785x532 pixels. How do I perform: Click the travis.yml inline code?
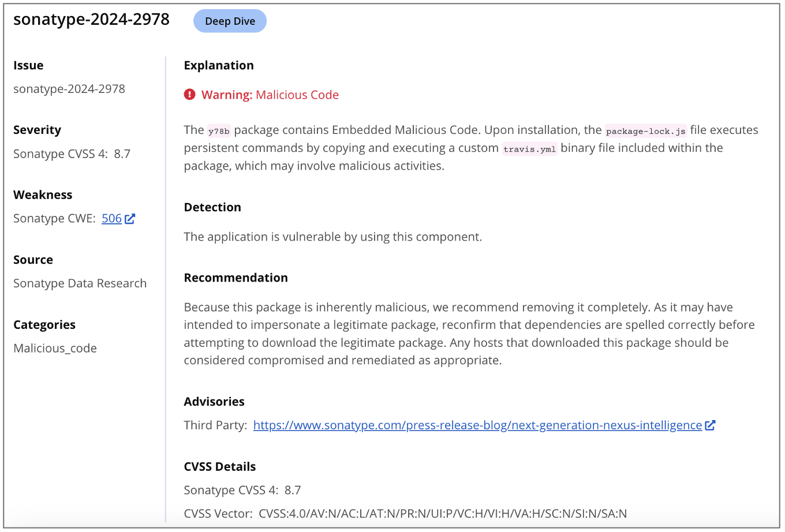click(x=529, y=149)
